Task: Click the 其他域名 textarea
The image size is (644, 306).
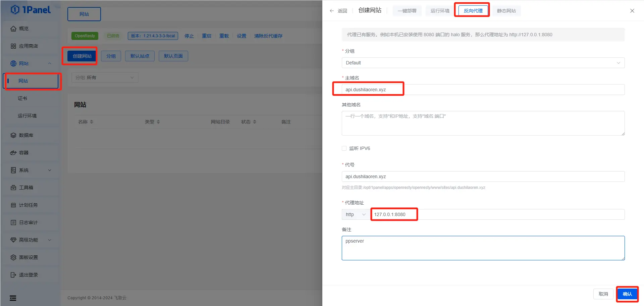Action: [x=483, y=123]
